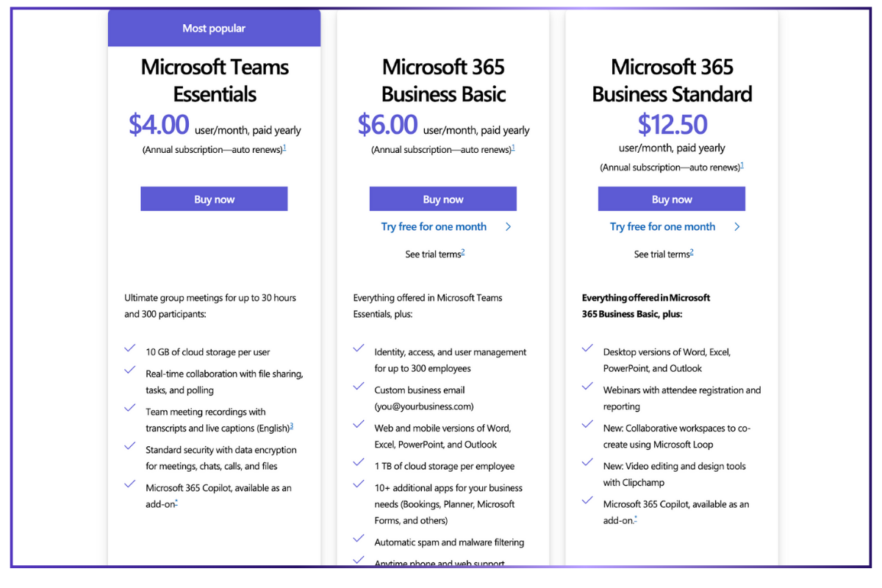The width and height of the screenshot is (882, 588).
Task: Open footnote 1 next to Business Basic auto renews
Action: [513, 148]
